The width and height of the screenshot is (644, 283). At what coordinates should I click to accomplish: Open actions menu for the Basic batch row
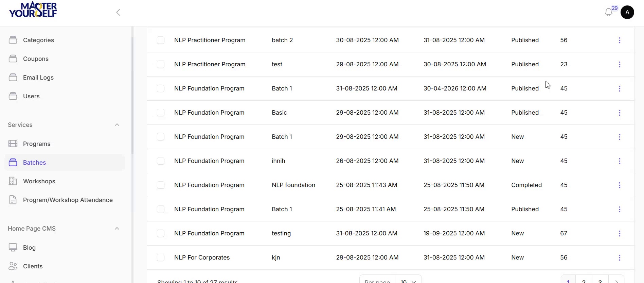coord(620,113)
